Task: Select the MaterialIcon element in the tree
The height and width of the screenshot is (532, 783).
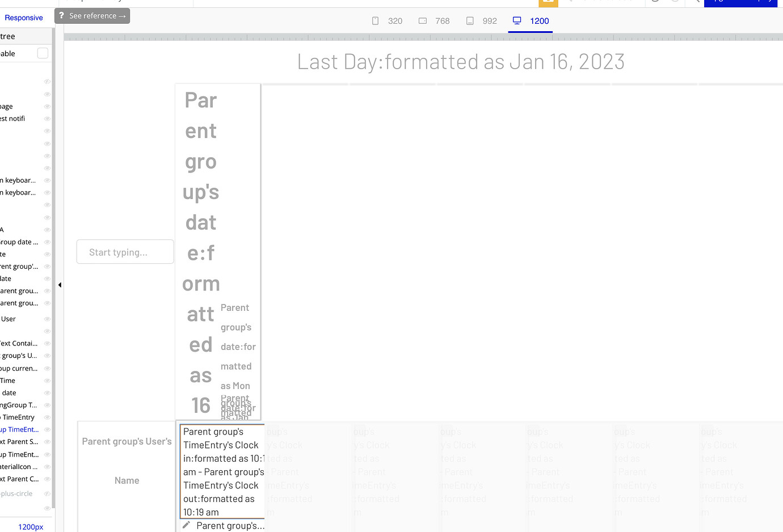Action: click(23, 466)
